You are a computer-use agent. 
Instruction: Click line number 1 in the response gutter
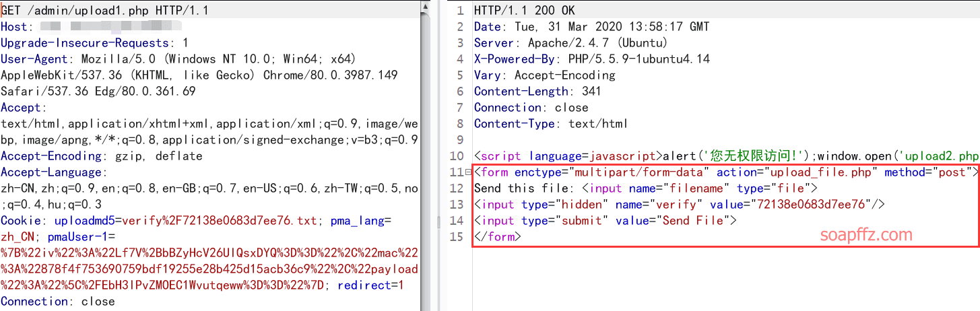(461, 11)
